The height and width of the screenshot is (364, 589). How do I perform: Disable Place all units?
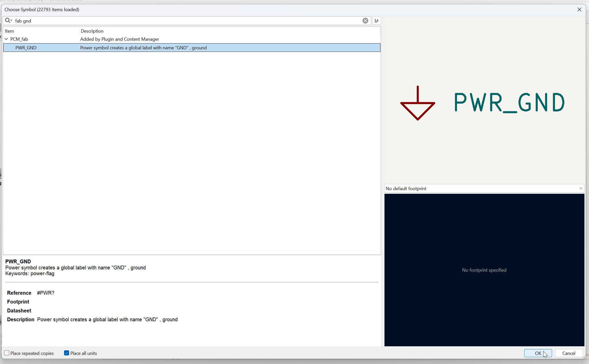67,353
